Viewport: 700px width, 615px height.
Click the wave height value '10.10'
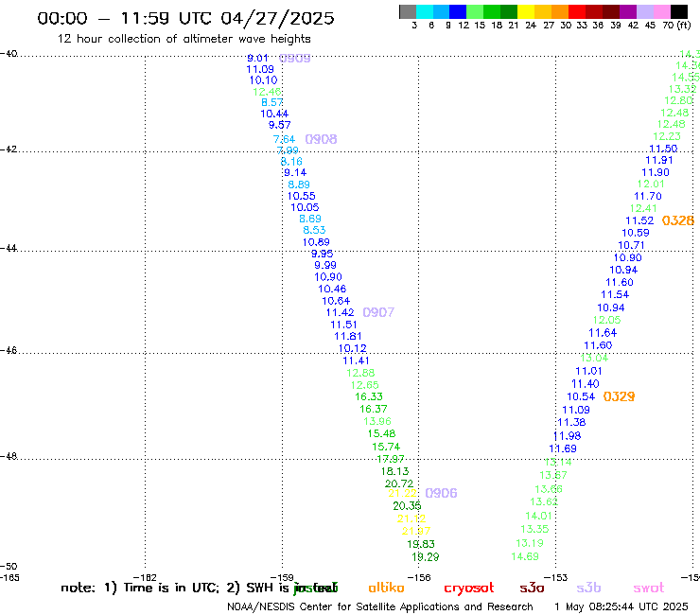click(x=263, y=80)
